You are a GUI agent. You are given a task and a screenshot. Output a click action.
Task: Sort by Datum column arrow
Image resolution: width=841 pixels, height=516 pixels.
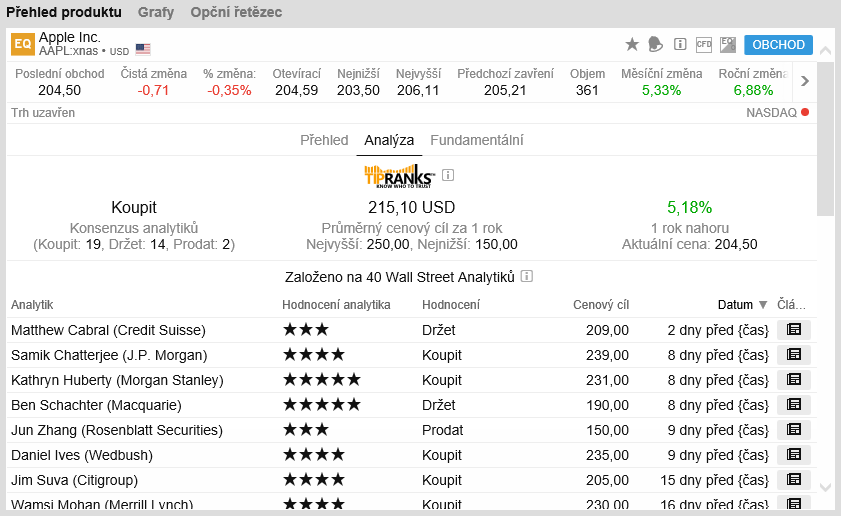point(763,305)
